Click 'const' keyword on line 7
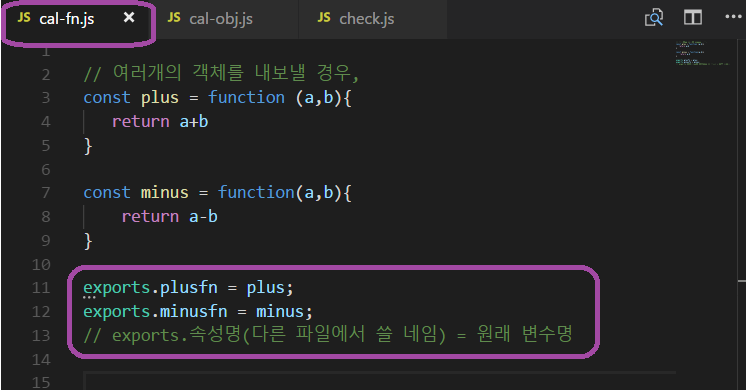The width and height of the screenshot is (746, 390). pos(107,193)
